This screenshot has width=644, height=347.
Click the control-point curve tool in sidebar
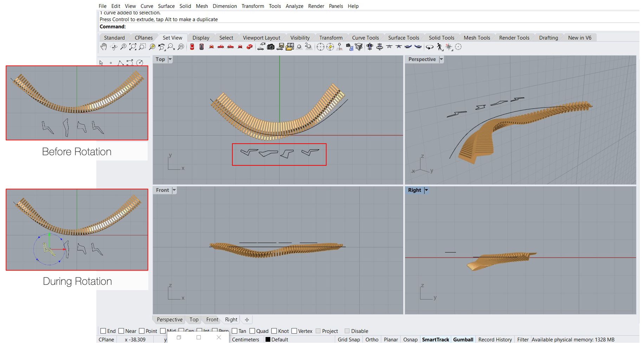click(130, 63)
